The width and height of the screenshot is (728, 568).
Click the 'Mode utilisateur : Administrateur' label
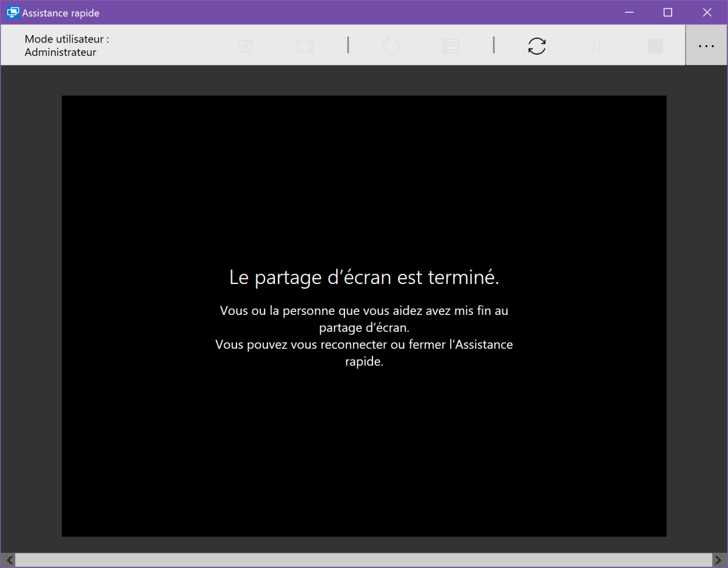click(67, 46)
